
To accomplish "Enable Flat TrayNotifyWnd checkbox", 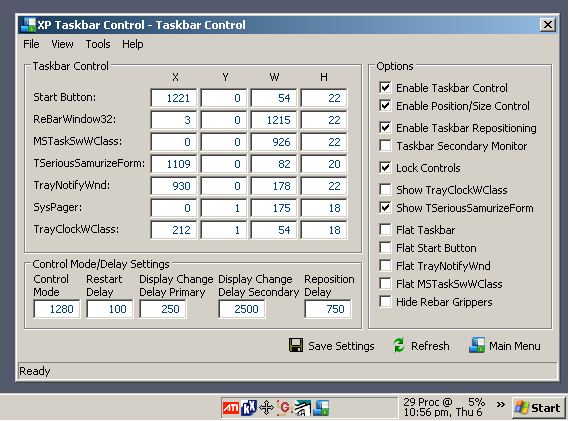I will [385, 266].
